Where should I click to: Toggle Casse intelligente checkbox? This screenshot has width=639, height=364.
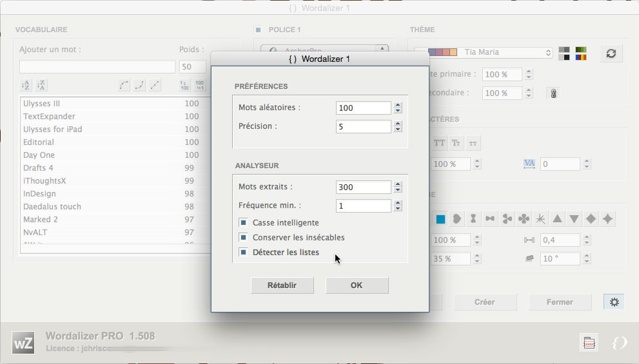coord(243,222)
